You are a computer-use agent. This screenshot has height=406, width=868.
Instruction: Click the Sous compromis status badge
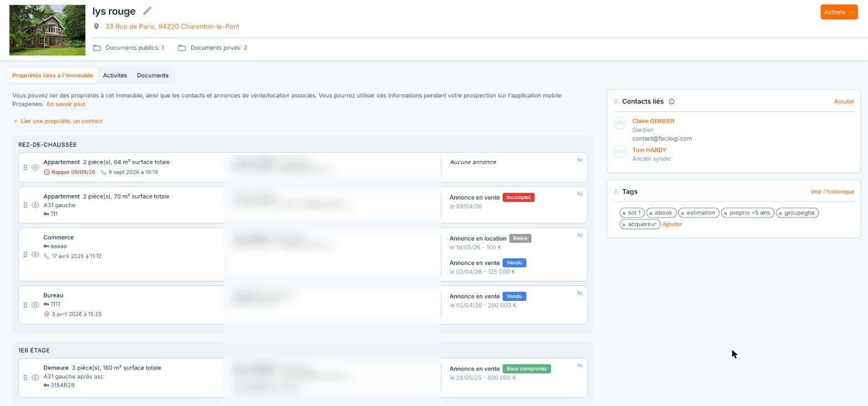pyautogui.click(x=526, y=369)
